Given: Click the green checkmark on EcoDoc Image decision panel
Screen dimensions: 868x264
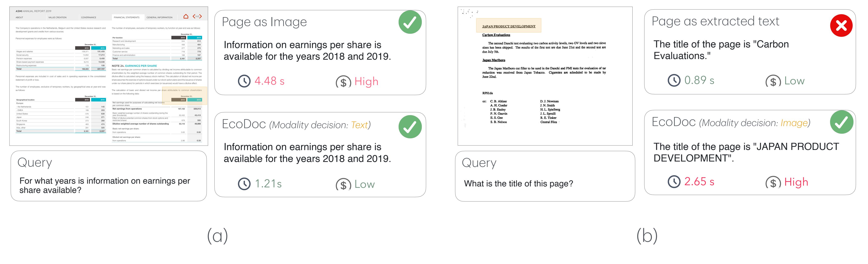Looking at the screenshot, I should click(x=841, y=122).
